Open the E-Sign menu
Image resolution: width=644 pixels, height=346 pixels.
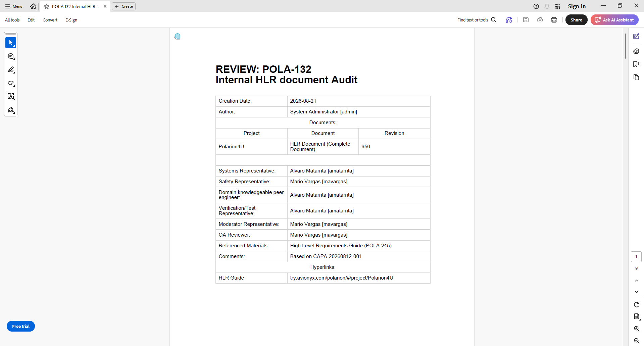click(71, 20)
